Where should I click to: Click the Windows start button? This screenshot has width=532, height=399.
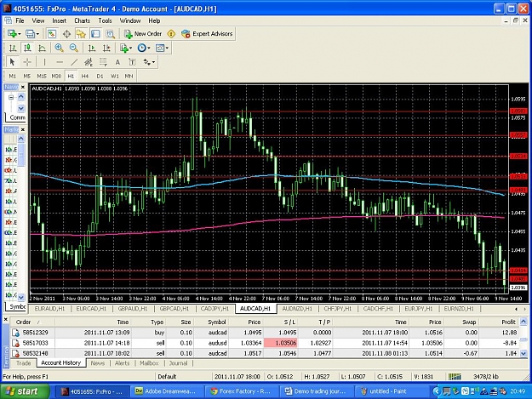(x=25, y=391)
